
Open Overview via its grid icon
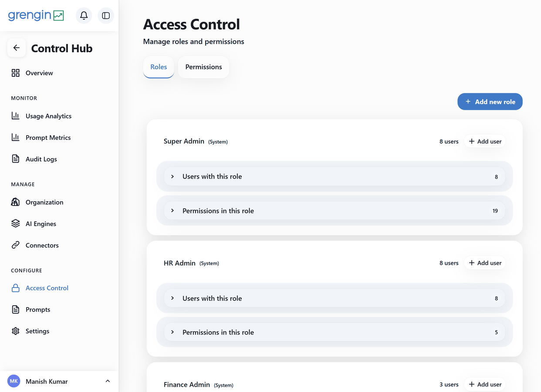tap(16, 73)
